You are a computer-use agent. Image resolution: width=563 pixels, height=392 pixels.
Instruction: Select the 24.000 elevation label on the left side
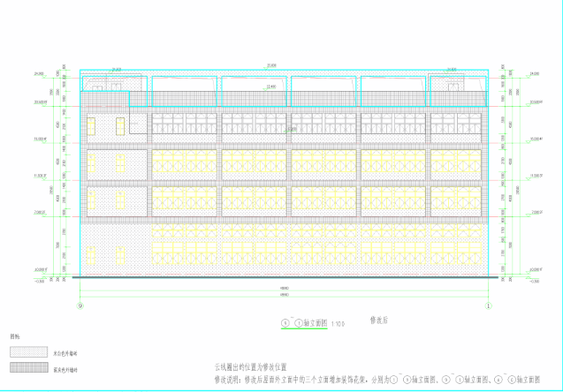[x=39, y=73]
